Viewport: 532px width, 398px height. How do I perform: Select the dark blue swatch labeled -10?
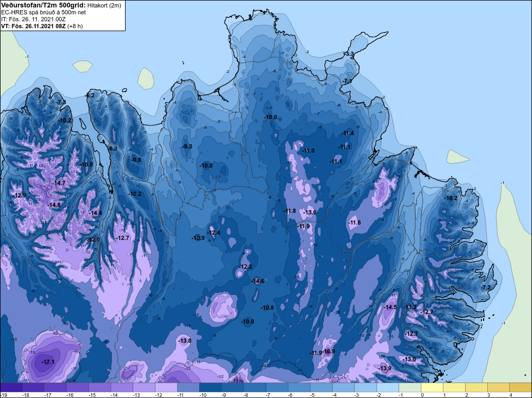pyautogui.click(x=210, y=387)
